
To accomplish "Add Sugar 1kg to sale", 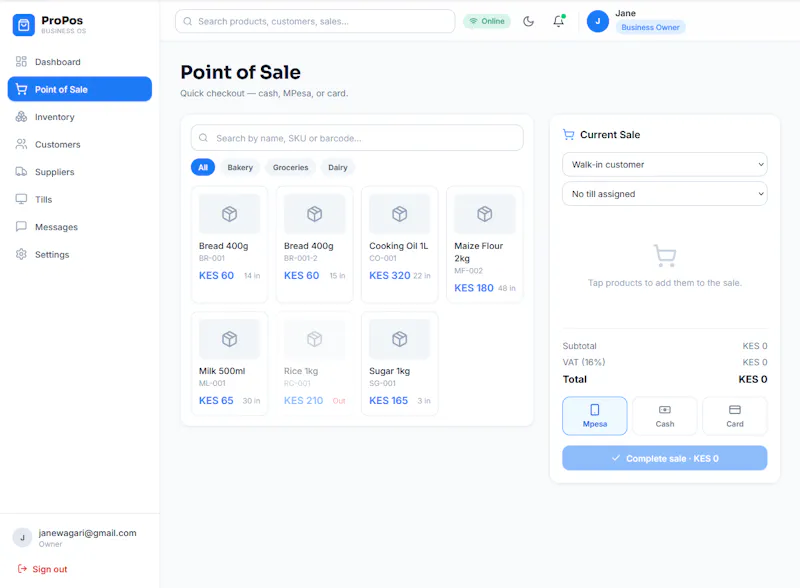I will coord(399,363).
